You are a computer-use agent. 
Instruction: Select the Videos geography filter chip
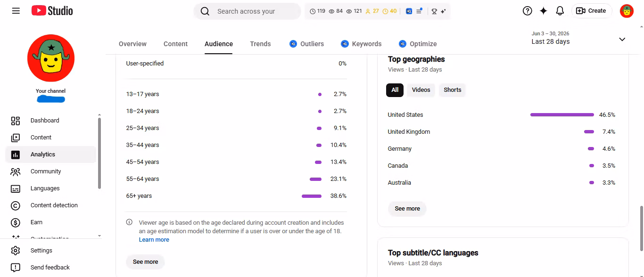(421, 90)
